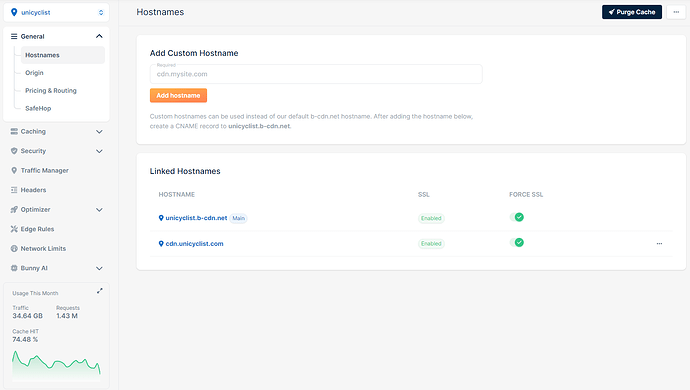The width and height of the screenshot is (690, 390).
Task: Click the Traffic Manager pin icon
Action: [14, 170]
